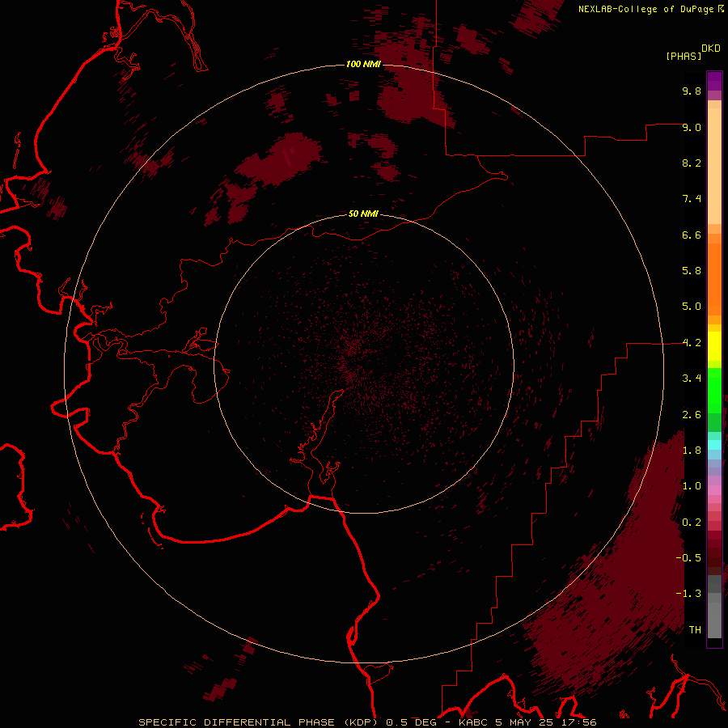
Task: Click the [PHAS] legend label
Action: coord(684,56)
